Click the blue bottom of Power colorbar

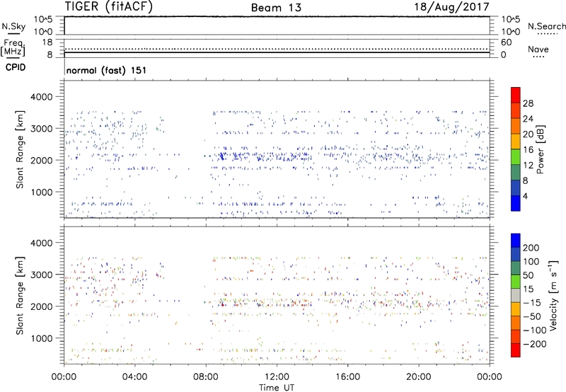(516, 203)
